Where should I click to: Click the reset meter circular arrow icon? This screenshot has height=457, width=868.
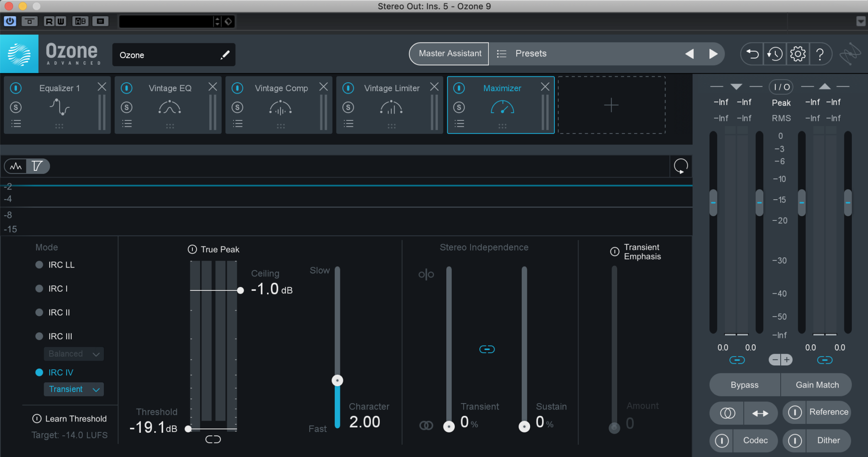click(x=681, y=166)
